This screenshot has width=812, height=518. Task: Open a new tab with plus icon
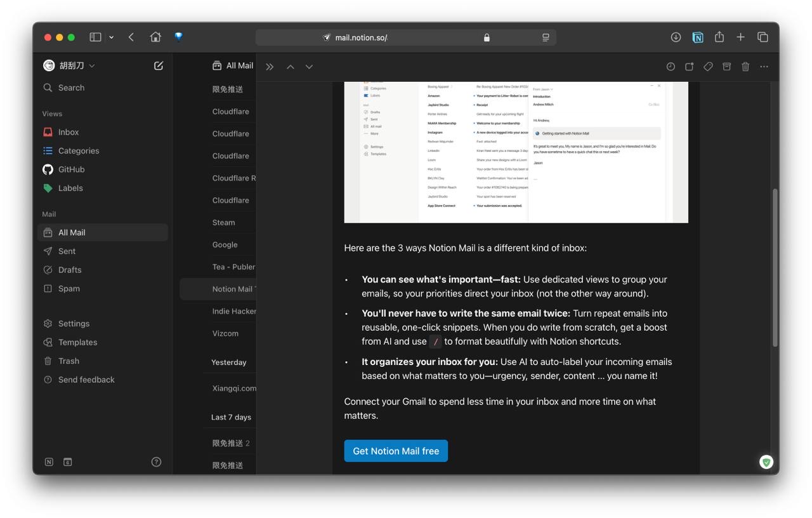click(x=740, y=37)
